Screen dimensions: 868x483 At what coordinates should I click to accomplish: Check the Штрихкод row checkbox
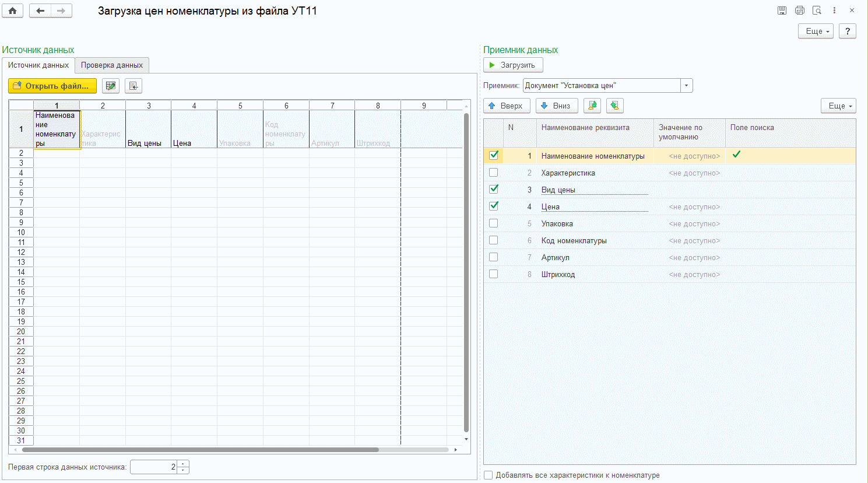494,274
